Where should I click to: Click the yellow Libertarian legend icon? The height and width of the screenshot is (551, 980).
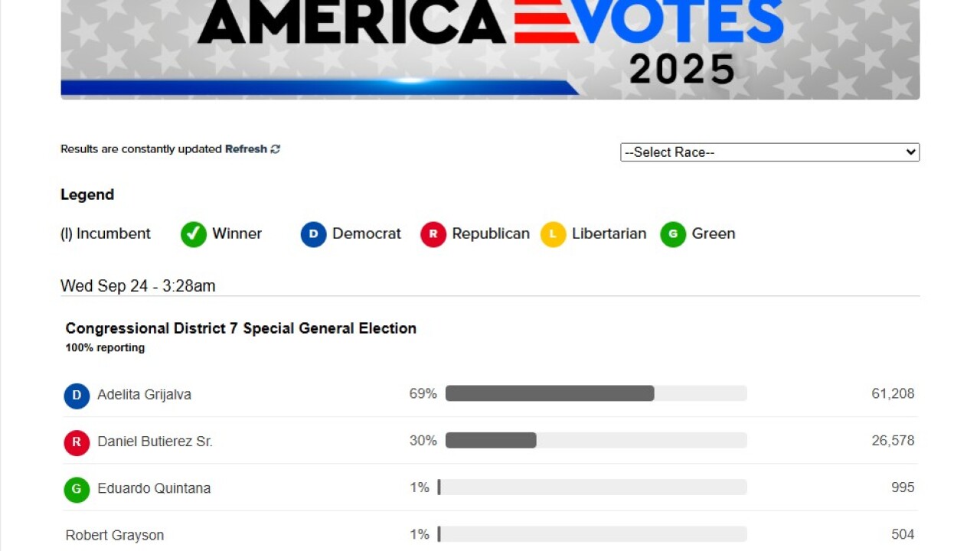[x=553, y=234]
